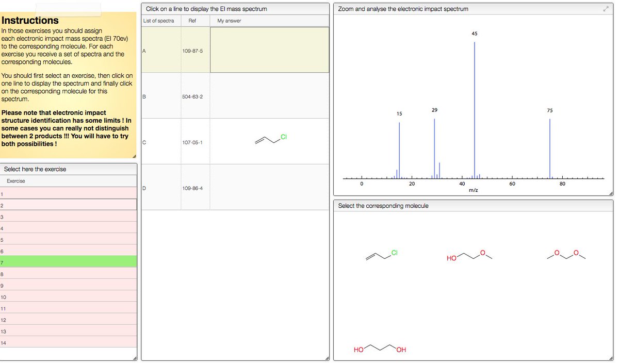Click the Ref column header
This screenshot has height=364, width=619.
coord(196,21)
